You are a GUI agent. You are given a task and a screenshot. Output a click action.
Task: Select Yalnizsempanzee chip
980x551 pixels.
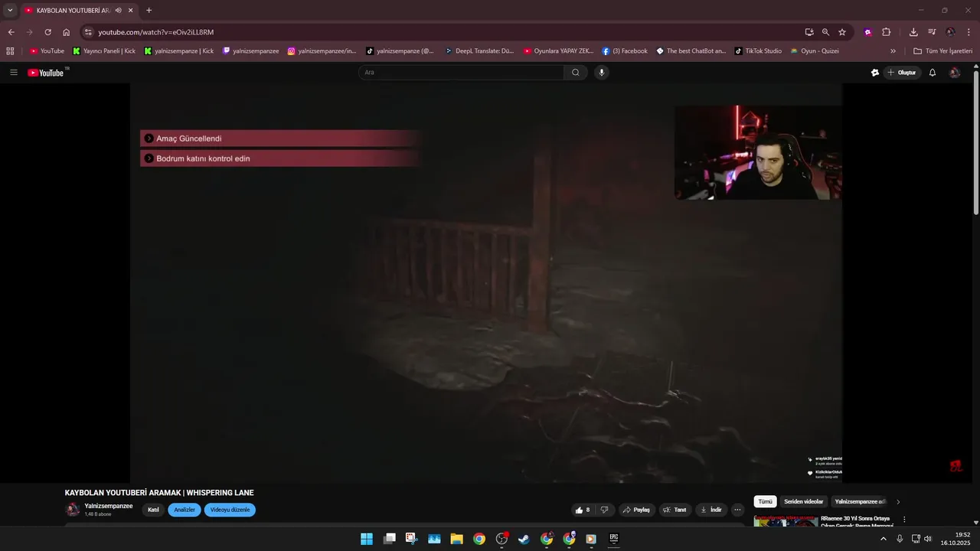(x=860, y=502)
